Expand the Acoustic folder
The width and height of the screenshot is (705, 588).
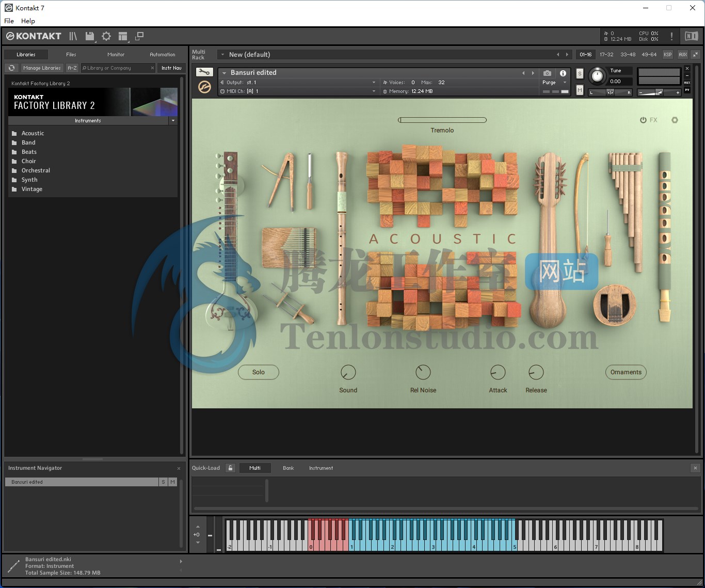tap(33, 133)
